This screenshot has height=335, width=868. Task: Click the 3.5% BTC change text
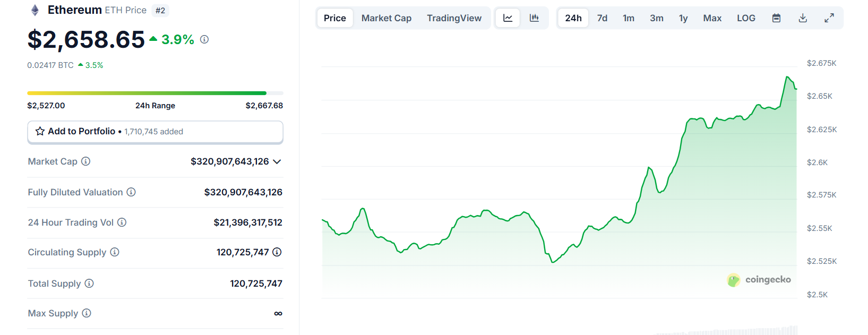(94, 65)
